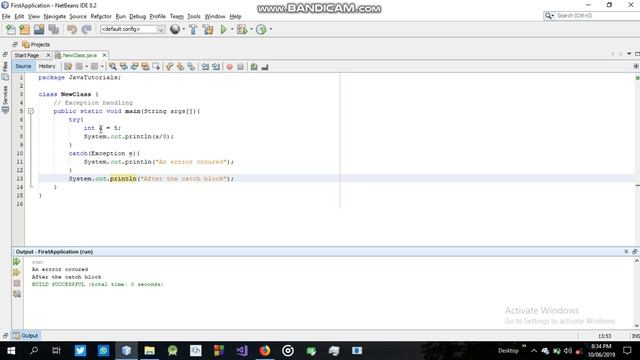Toggle Rectangular Selection in editor toolbar
Viewport: 640px width, 360px height.
pyautogui.click(x=156, y=67)
